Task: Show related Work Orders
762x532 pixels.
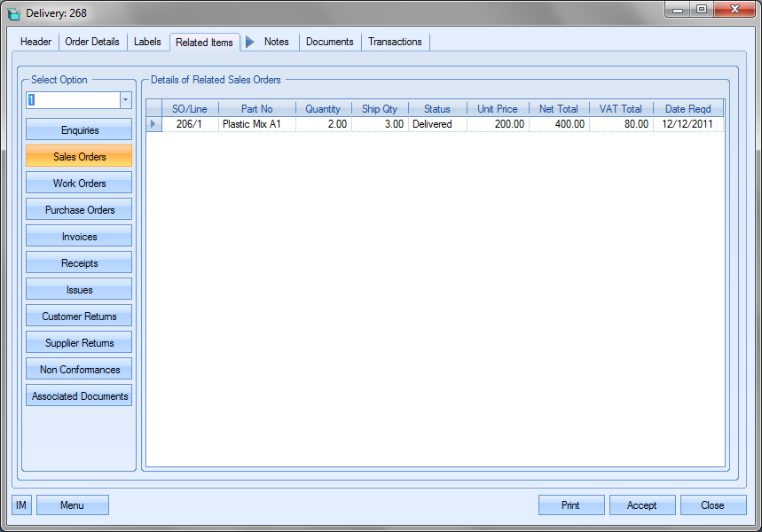Action: [80, 184]
